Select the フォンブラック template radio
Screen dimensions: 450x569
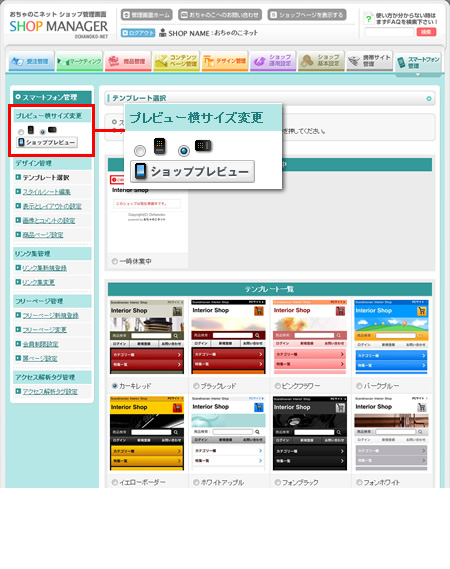[x=278, y=482]
